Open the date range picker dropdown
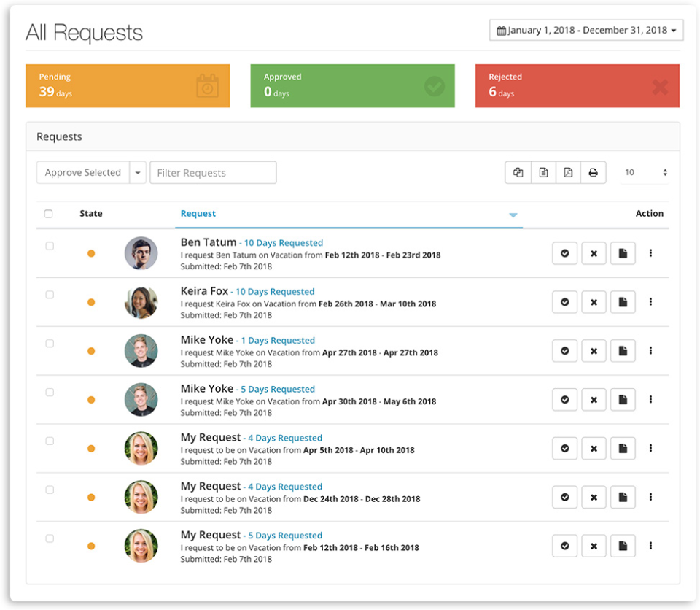This screenshot has height=610, width=700. [586, 31]
